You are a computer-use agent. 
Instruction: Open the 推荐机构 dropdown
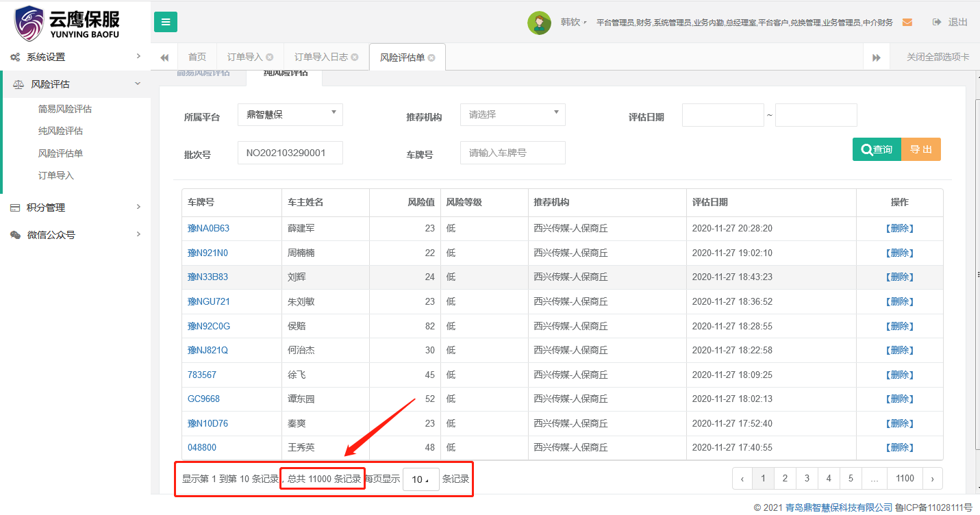512,114
